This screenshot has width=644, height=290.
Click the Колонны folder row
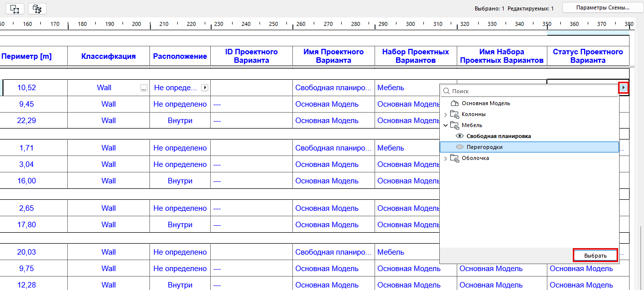(x=529, y=115)
